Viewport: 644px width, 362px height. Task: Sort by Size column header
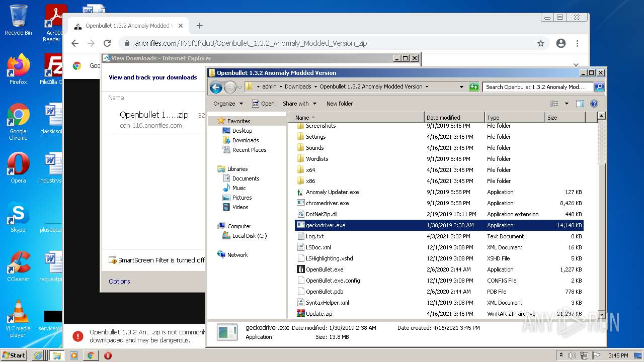coord(565,118)
